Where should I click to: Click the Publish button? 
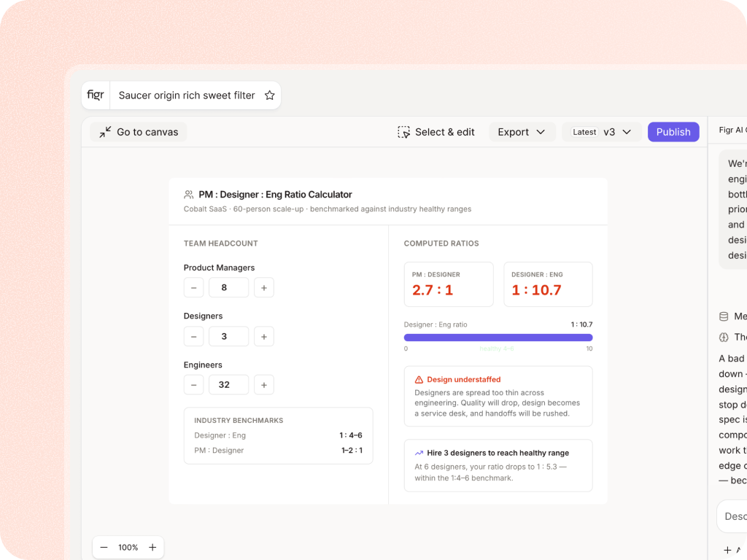point(673,132)
